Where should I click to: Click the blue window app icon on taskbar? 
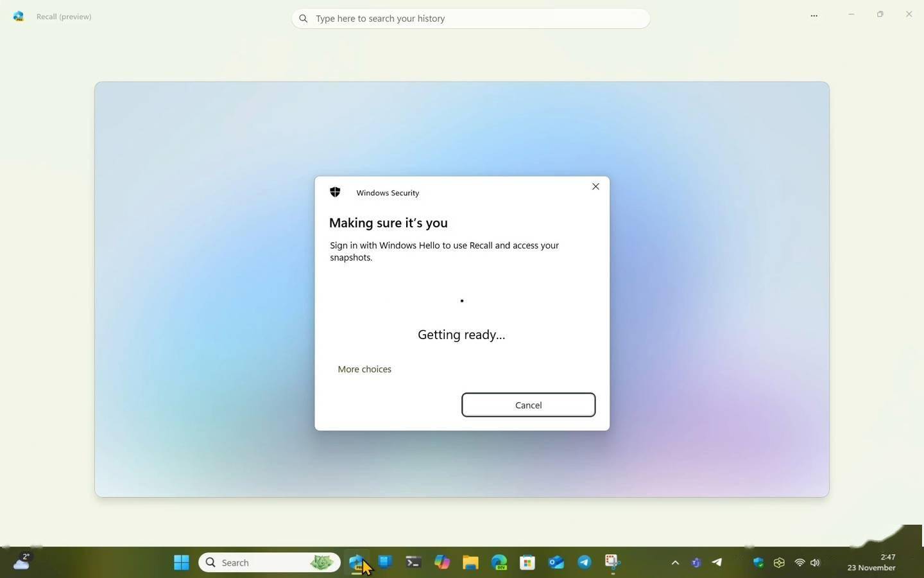coord(385,562)
